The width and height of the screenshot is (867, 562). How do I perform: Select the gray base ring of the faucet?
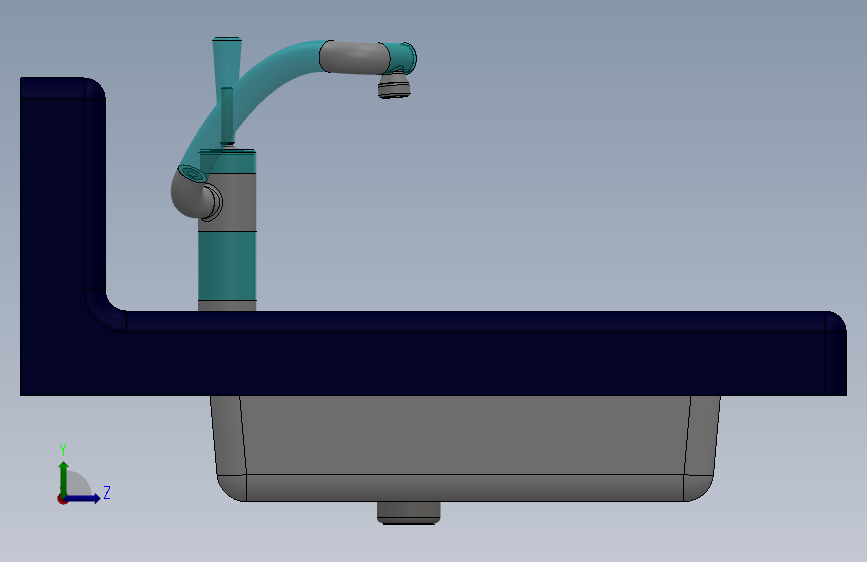pos(227,306)
